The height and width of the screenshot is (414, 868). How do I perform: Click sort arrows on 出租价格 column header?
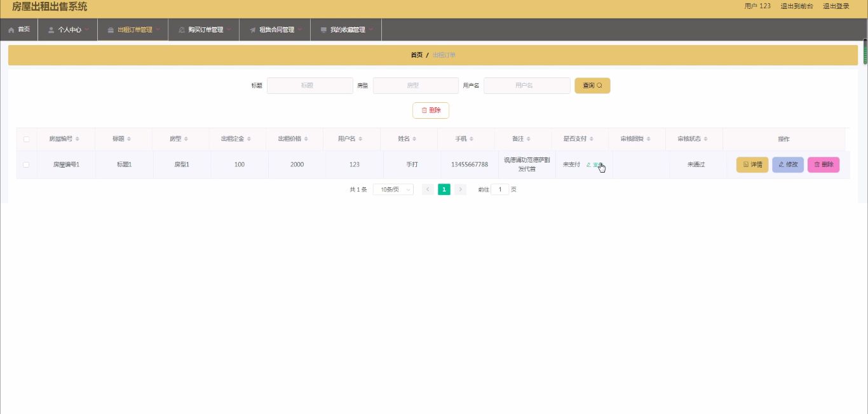click(307, 139)
